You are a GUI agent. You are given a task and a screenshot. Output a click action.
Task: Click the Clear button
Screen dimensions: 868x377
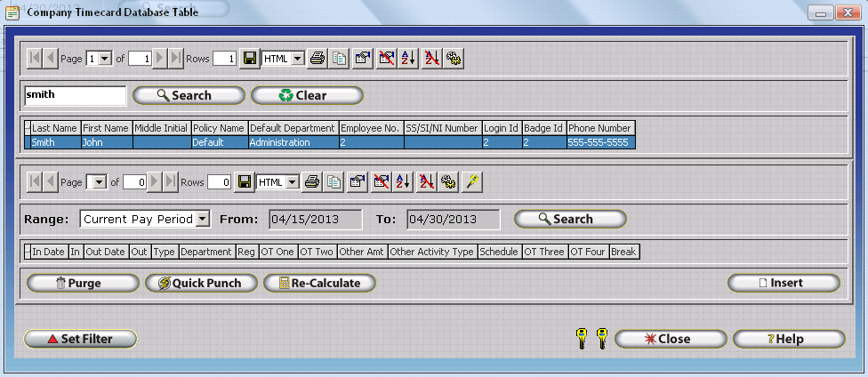307,95
